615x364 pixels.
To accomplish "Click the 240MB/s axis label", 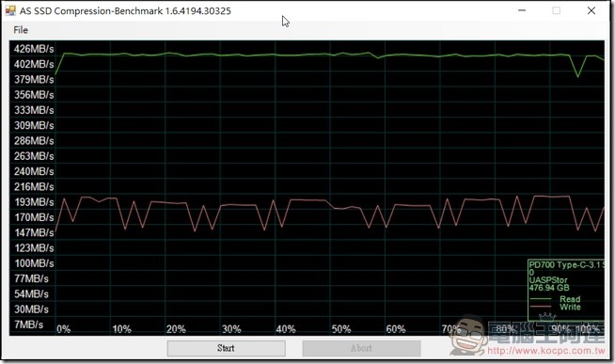I will (34, 171).
